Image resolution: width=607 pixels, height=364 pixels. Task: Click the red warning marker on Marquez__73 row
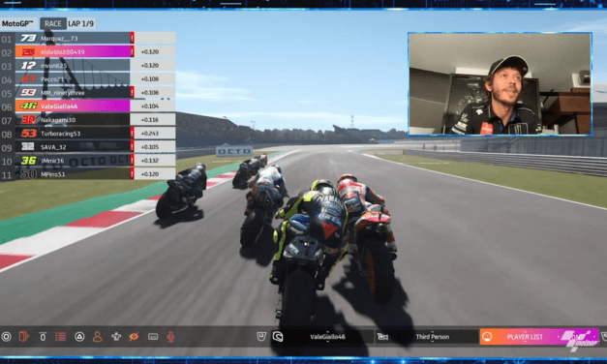tap(132, 38)
